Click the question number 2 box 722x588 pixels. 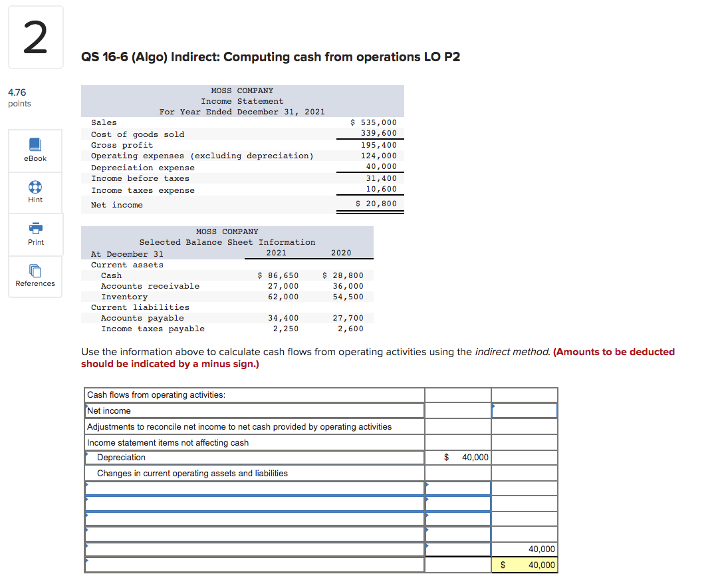[x=35, y=37]
